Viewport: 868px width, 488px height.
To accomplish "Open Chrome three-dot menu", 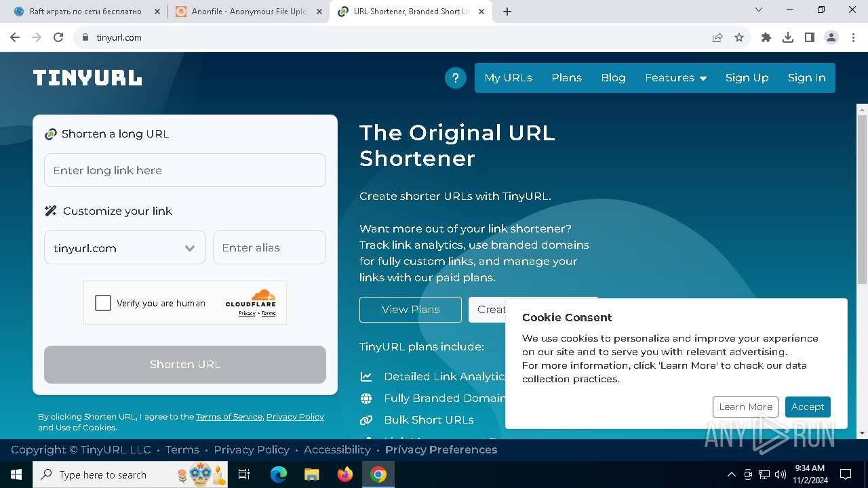I will [x=852, y=37].
